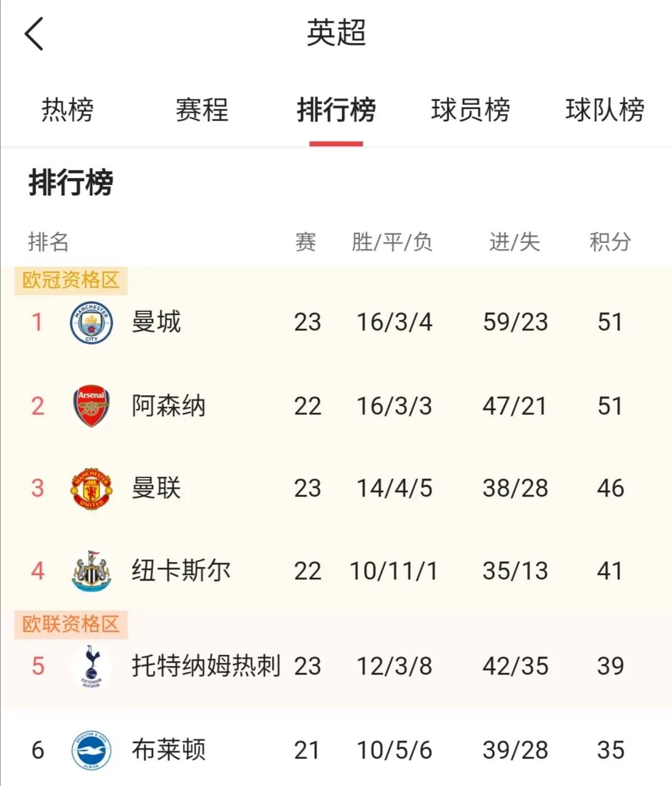This screenshot has height=786, width=672.
Task: Go to the 球队榜 tab
Action: 604,111
